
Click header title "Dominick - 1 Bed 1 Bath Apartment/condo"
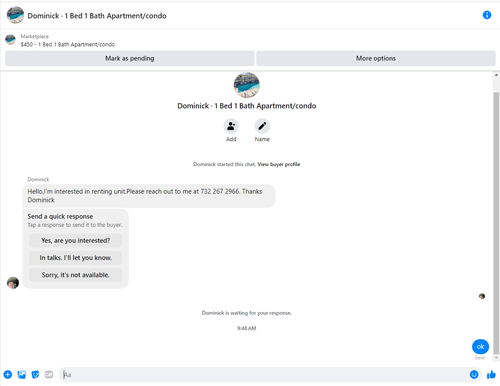pyautogui.click(x=97, y=16)
